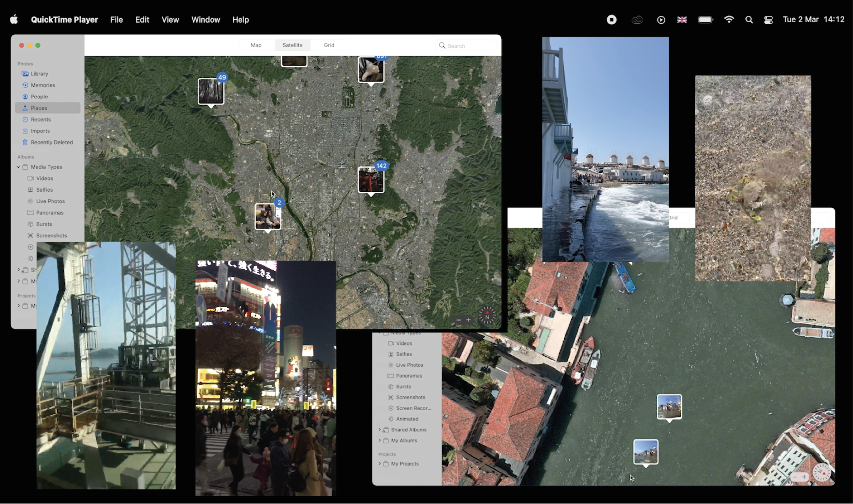Open the 142-photo cluster thumbnail on map

[x=371, y=180]
